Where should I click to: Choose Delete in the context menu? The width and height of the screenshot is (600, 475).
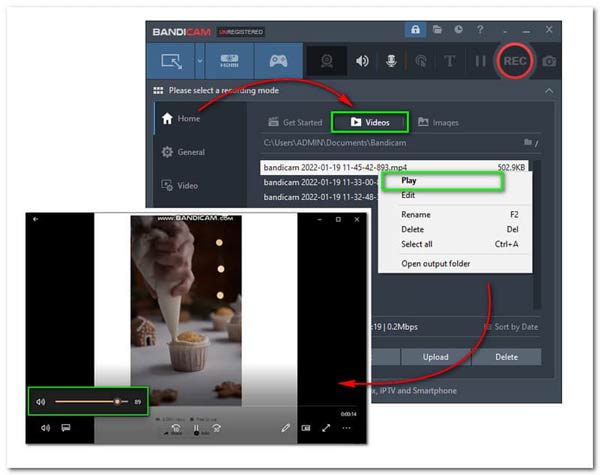[455, 229]
